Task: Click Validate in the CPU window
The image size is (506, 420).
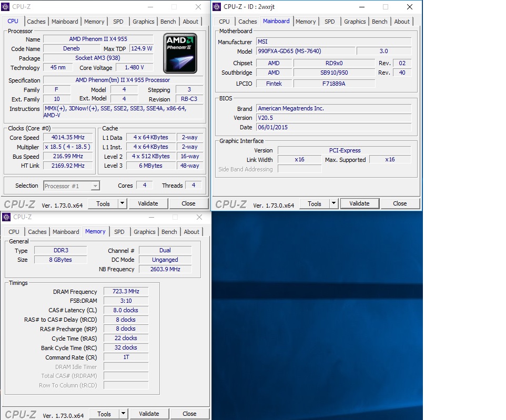Action: (148, 204)
